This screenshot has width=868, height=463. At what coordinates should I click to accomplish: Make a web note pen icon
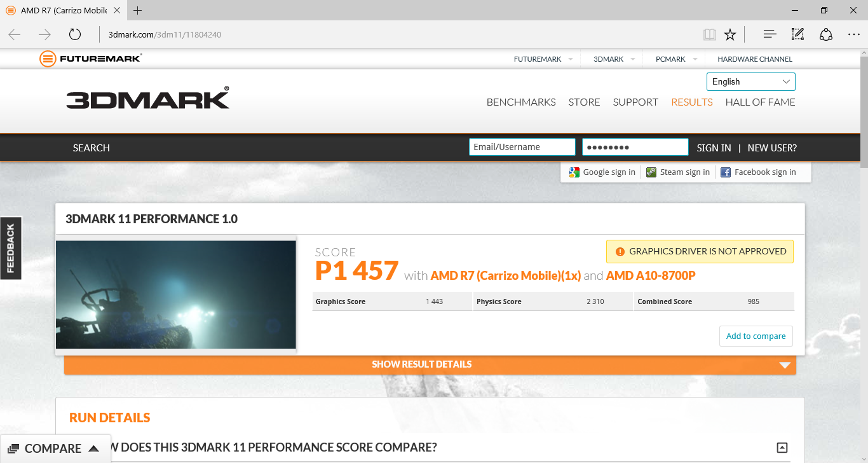(x=797, y=34)
